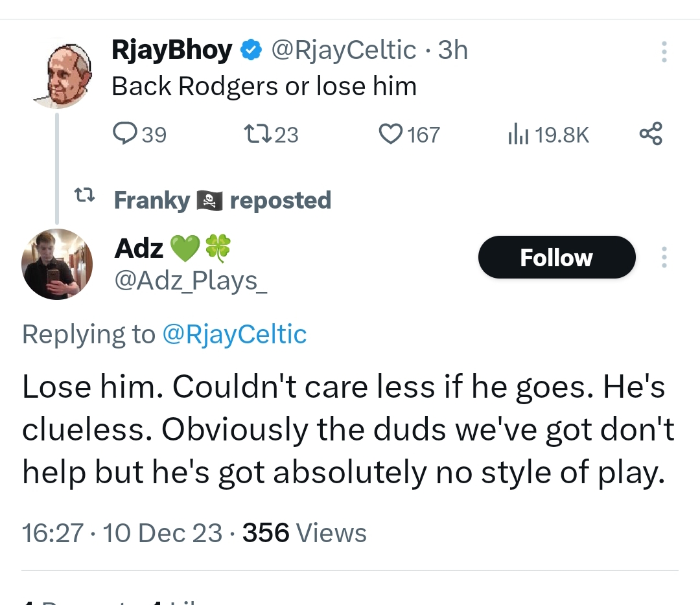Click the RjayBhoy display name
700x605 pixels.
point(172,51)
